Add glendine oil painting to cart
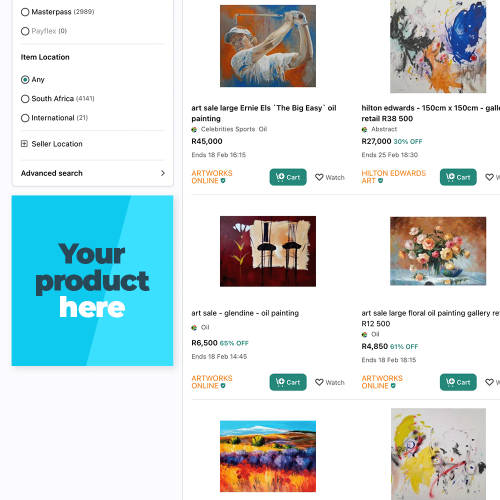Image resolution: width=500 pixels, height=500 pixels. pyautogui.click(x=288, y=382)
